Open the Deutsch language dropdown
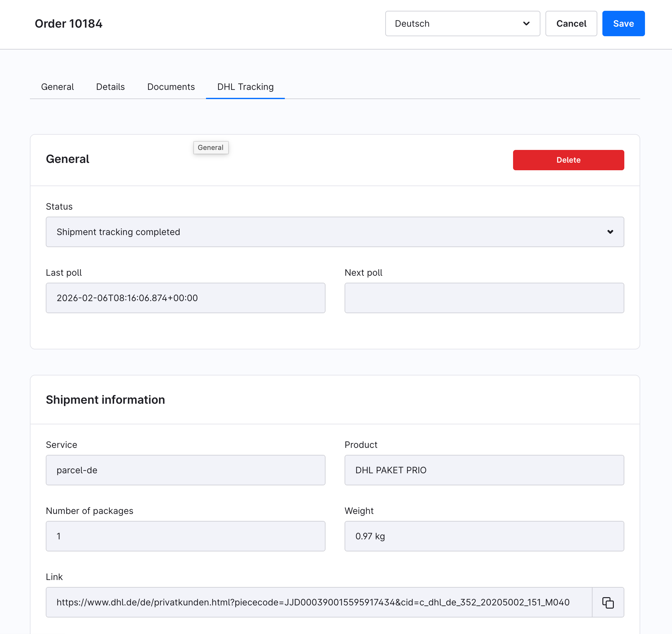 pos(462,24)
